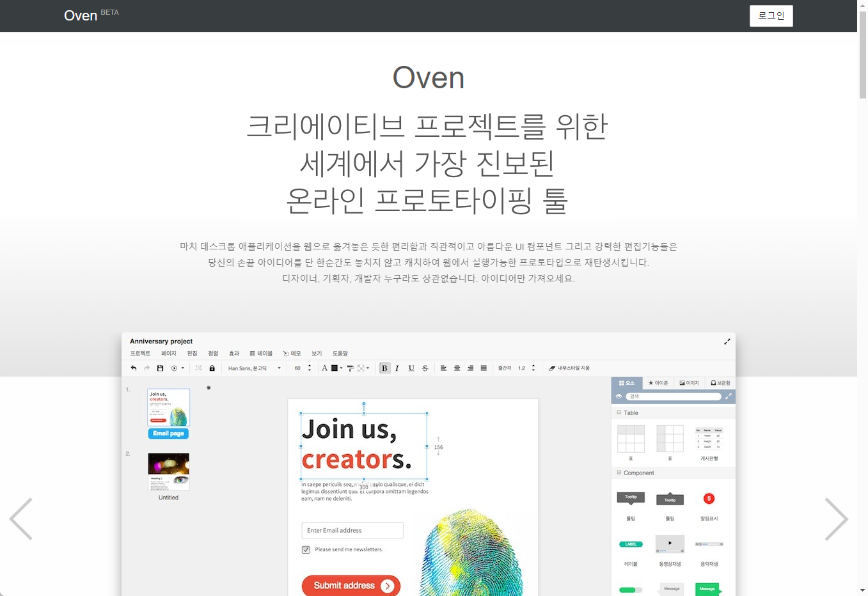Open the 보기 menu
868x596 pixels.
317,354
